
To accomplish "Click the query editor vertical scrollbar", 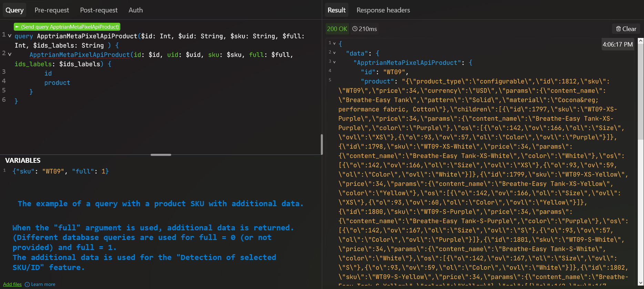I will pyautogui.click(x=321, y=144).
